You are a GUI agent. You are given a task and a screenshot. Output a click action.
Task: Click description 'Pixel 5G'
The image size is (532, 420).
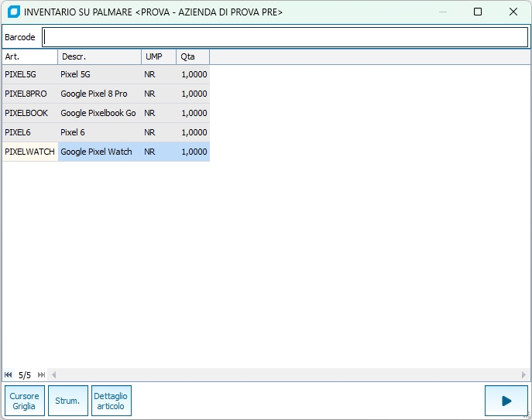click(75, 74)
